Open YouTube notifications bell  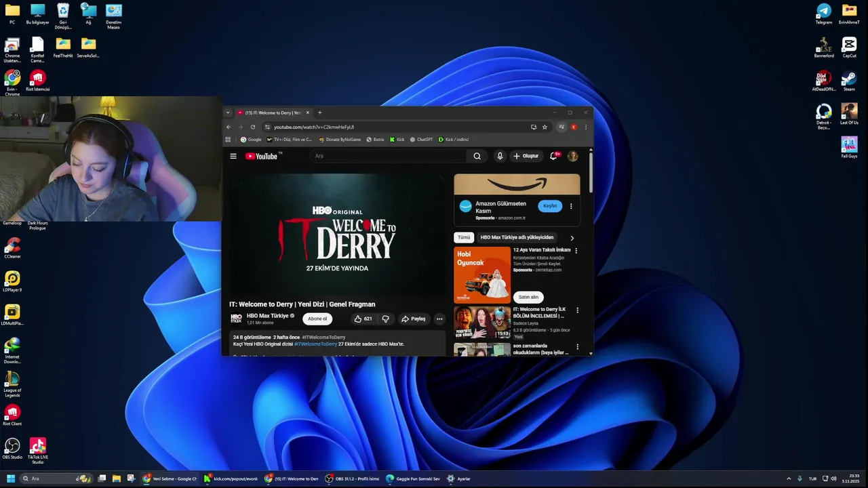coord(554,156)
